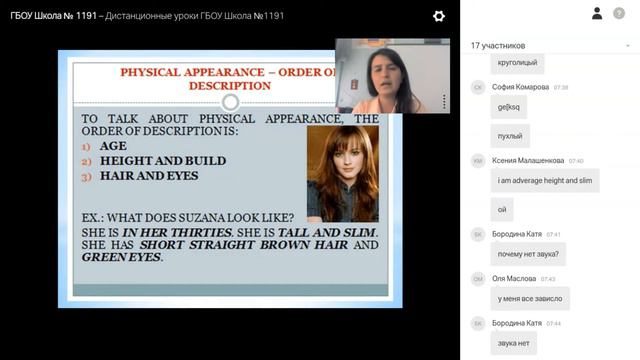
Task: Click the Suzana portrait photo on slide
Action: point(343,174)
